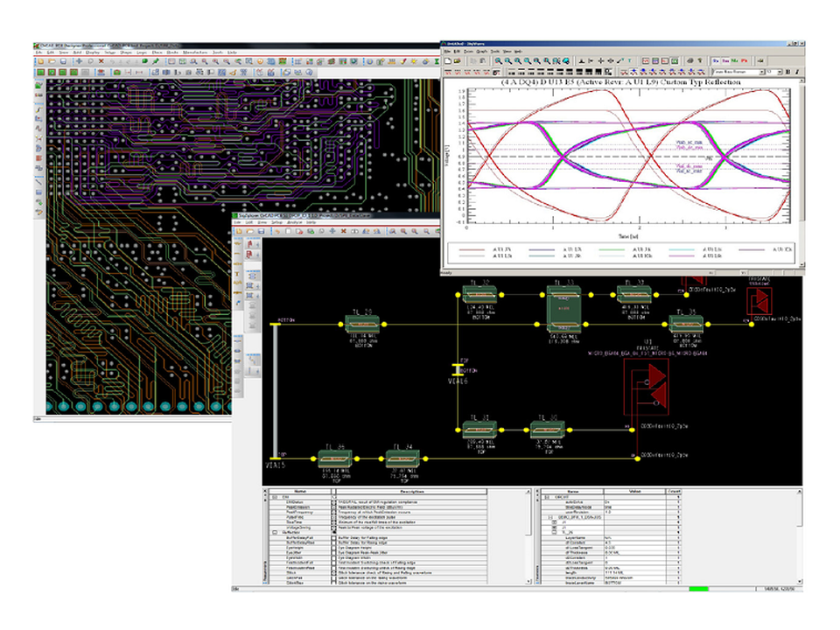Click yellow sun highlight icon in PCB Designer

click(414, 61)
